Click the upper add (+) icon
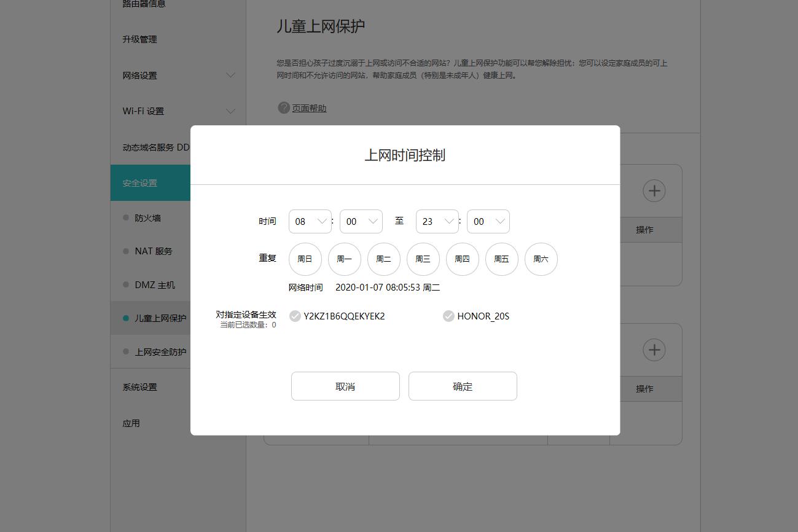 pos(654,190)
